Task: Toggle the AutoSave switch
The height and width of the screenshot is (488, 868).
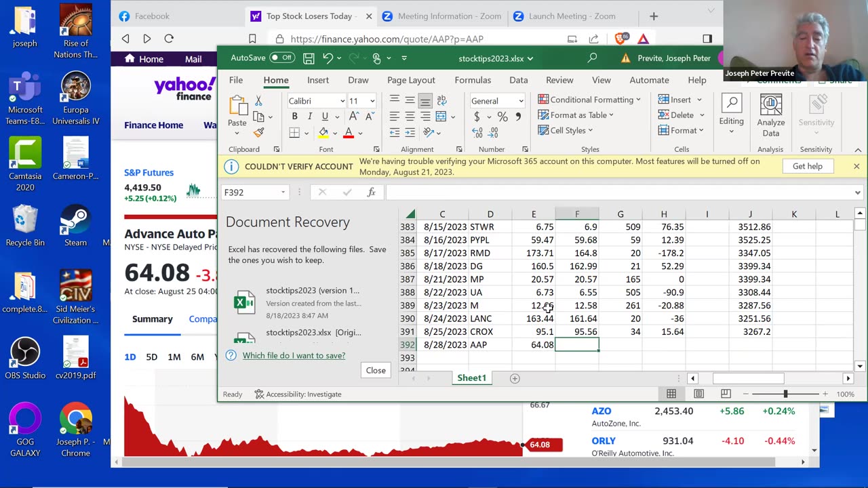Action: pos(282,58)
